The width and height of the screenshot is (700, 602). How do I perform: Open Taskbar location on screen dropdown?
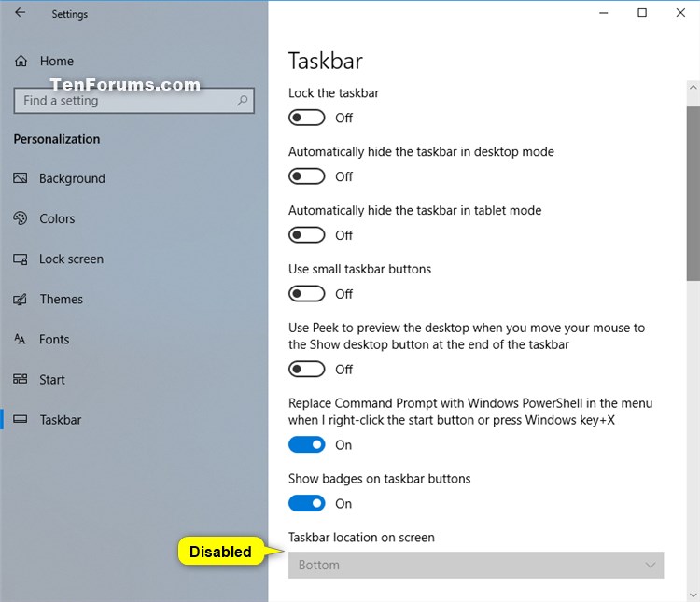[476, 565]
